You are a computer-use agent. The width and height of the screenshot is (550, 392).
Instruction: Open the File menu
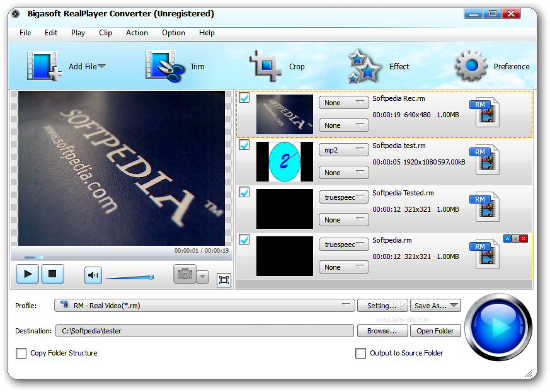click(25, 33)
